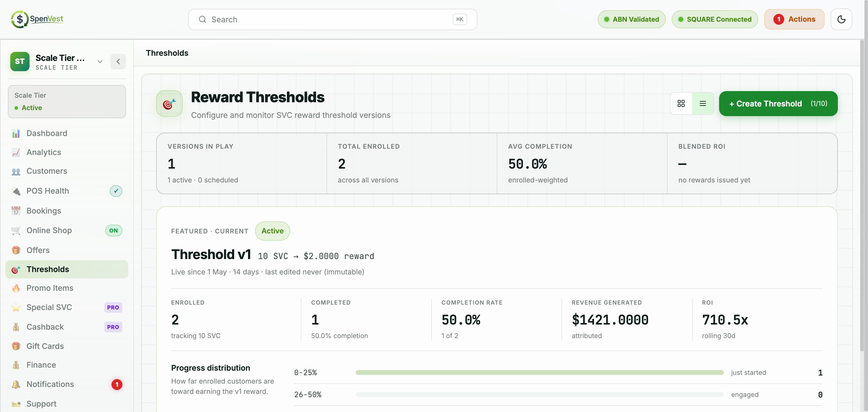Click the POS Health checkmark badge
The image size is (868, 412).
116,191
